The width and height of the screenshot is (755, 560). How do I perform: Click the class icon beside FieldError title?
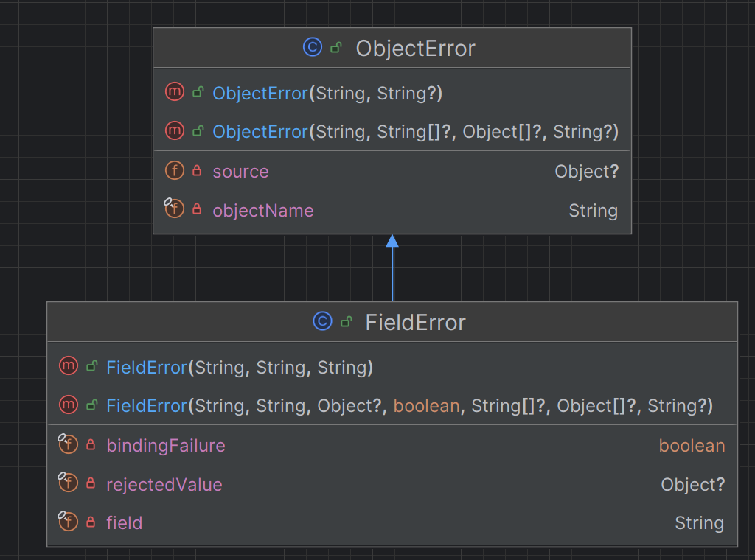(322, 322)
